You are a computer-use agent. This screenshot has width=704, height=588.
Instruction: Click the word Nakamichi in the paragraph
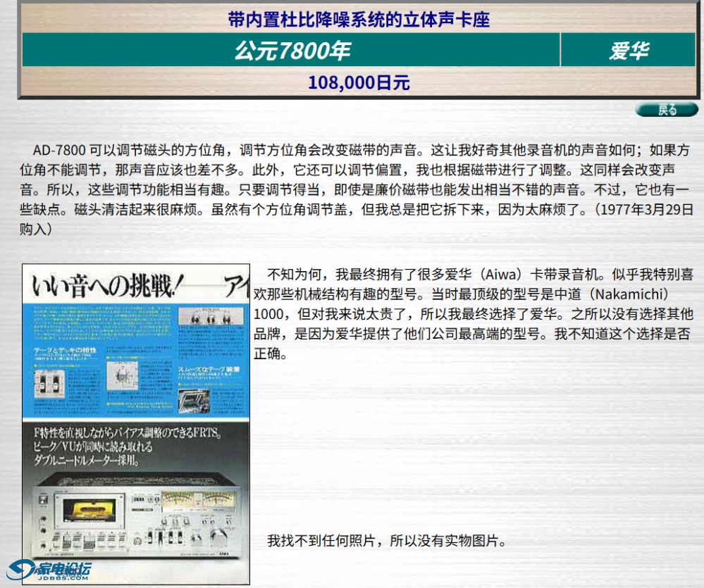629,294
